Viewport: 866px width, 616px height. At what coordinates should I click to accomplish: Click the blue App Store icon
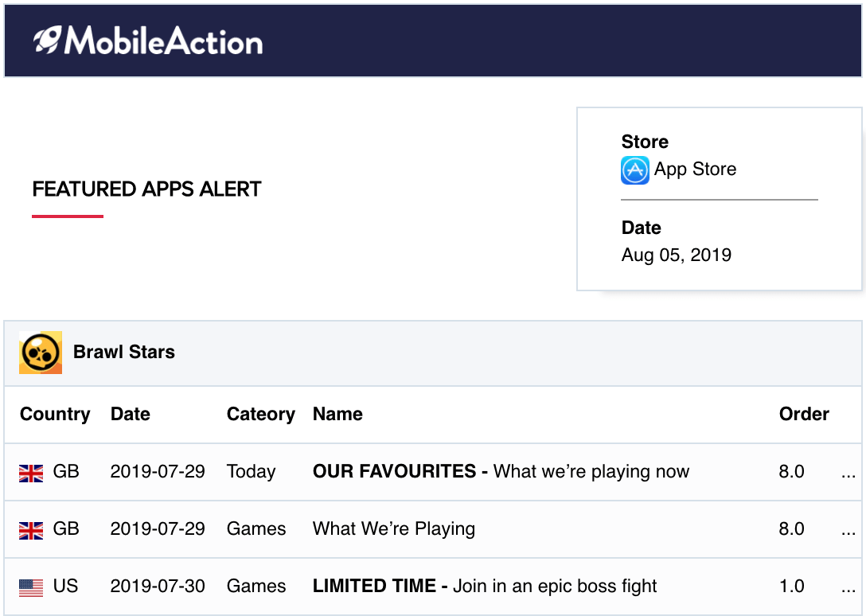coord(635,170)
